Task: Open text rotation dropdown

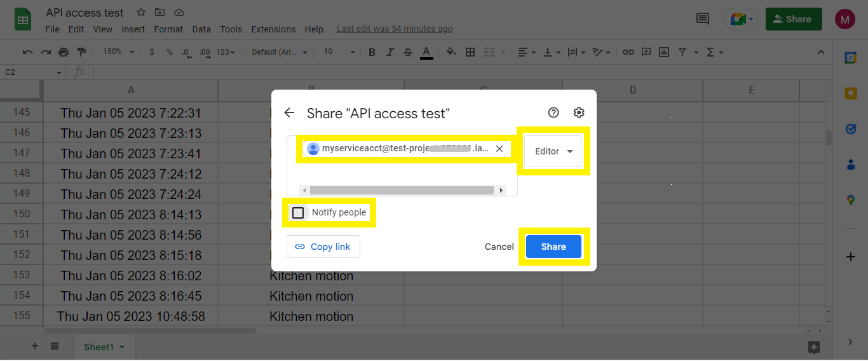Action: point(601,52)
